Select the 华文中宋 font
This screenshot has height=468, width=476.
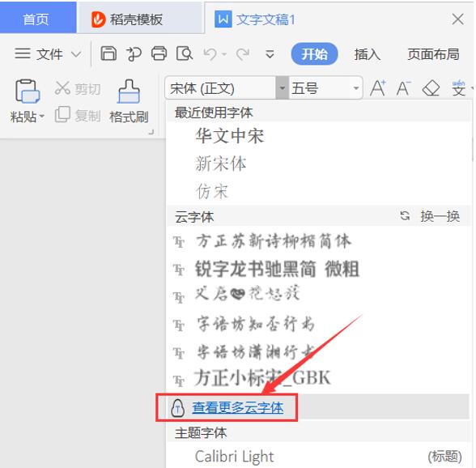(230, 136)
